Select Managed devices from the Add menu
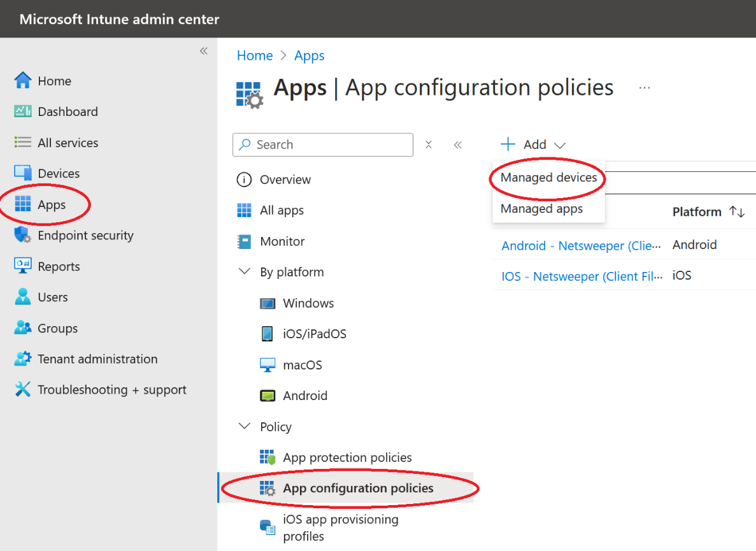The width and height of the screenshot is (756, 551). coord(546,178)
